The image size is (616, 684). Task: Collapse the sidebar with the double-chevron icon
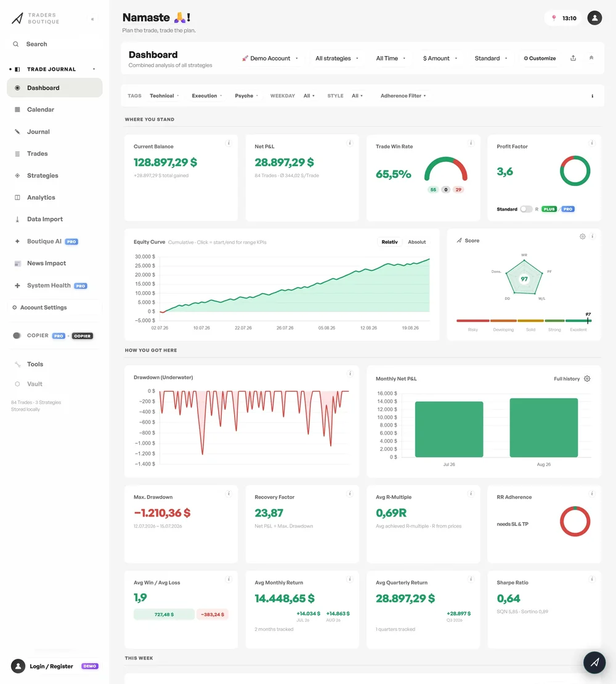pos(92,19)
